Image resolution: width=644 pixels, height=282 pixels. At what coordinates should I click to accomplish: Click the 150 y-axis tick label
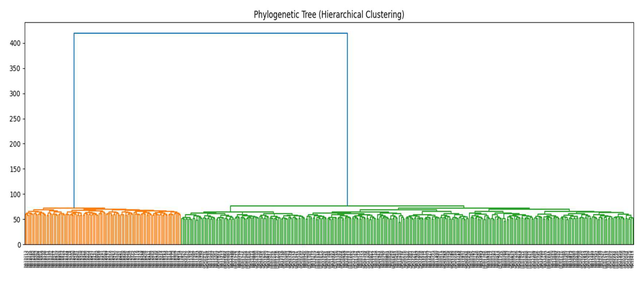coord(15,169)
